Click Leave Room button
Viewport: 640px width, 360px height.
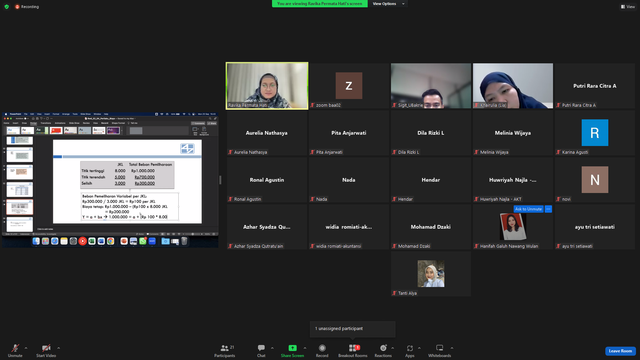click(620, 351)
